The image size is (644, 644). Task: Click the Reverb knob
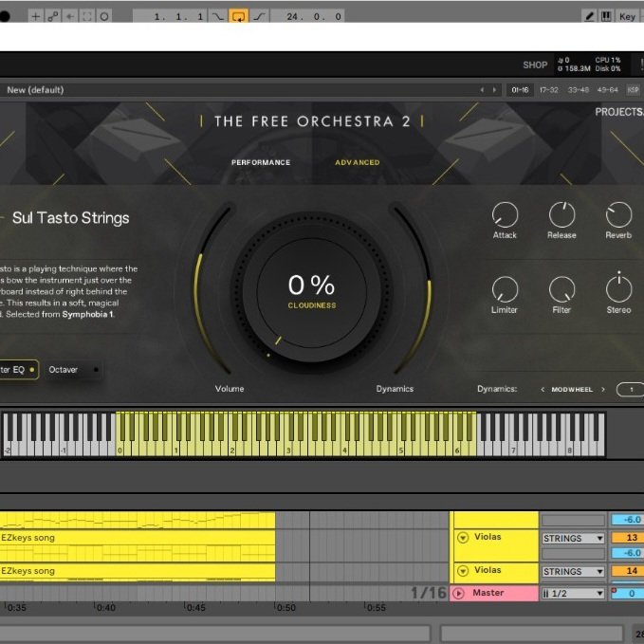(618, 214)
